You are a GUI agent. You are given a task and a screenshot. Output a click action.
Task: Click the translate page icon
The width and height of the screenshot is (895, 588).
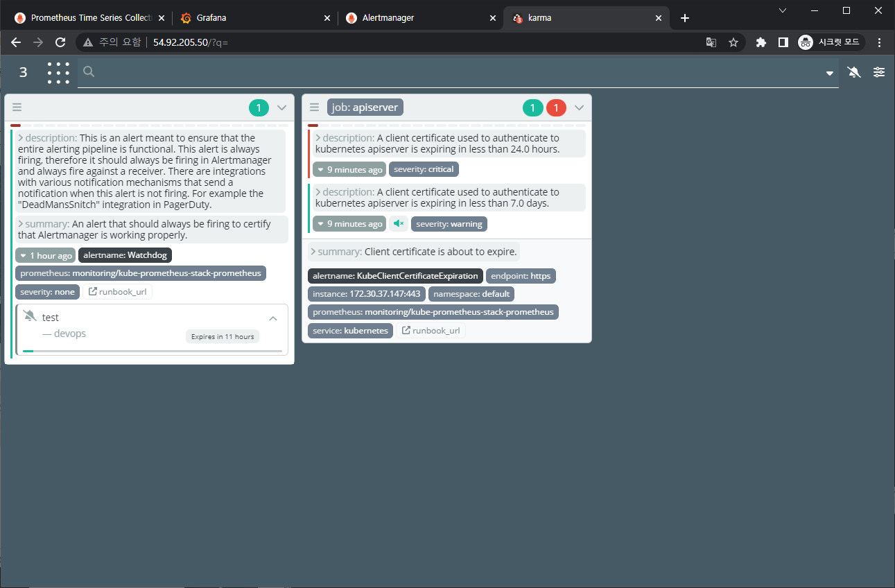pos(711,42)
